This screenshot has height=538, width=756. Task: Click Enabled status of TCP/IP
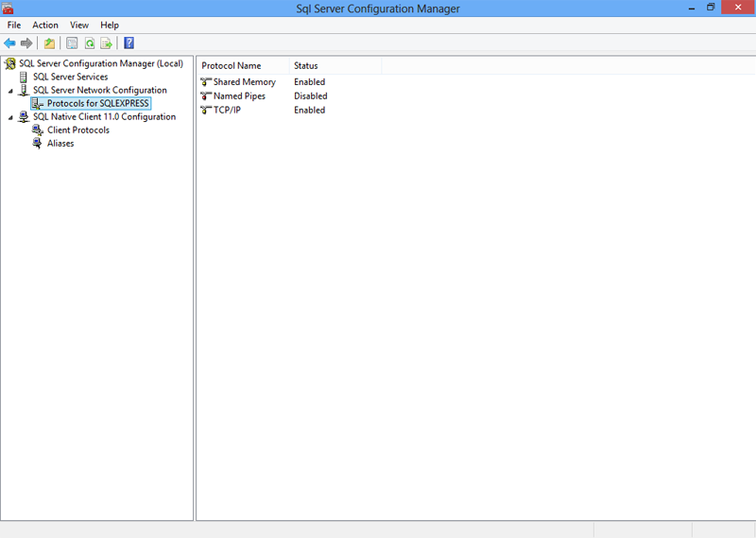(x=310, y=110)
